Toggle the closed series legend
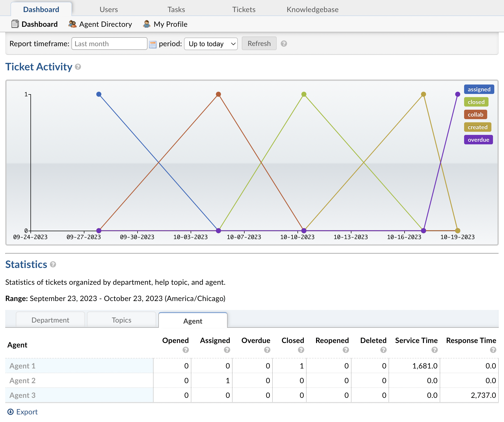 click(x=476, y=102)
